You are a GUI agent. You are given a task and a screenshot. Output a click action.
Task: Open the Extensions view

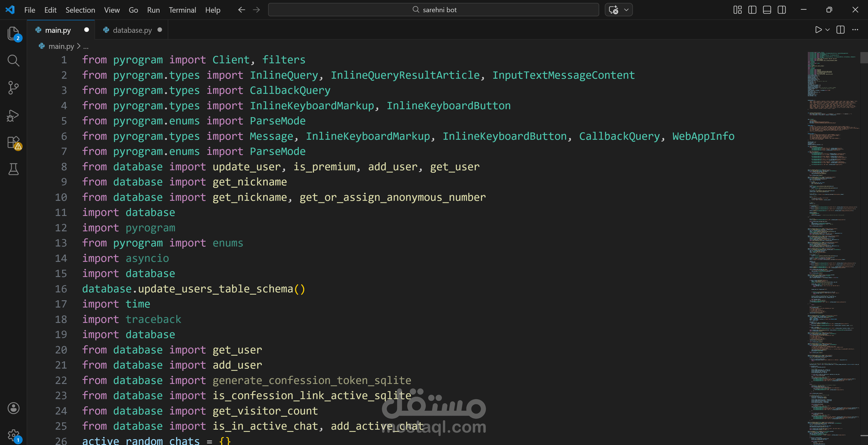[14, 142]
